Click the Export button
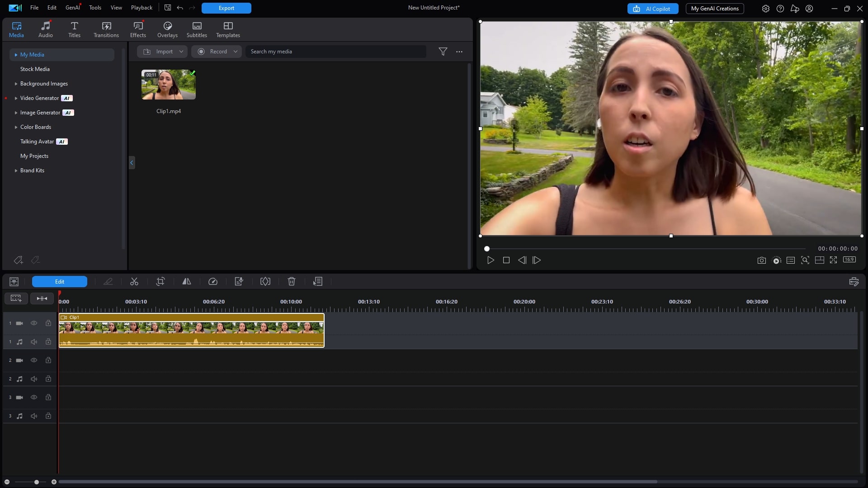The height and width of the screenshot is (488, 868). click(x=226, y=8)
